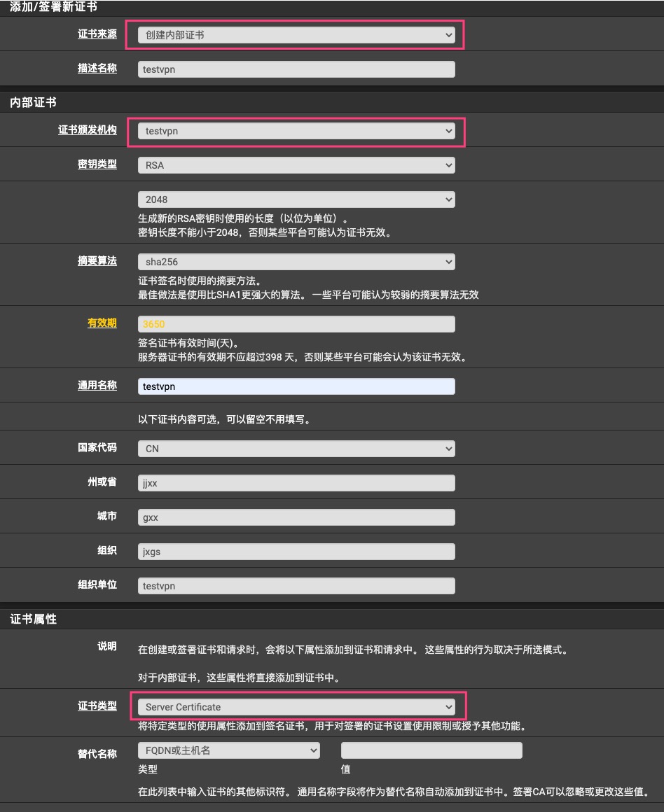
Task: Open the 国家代码 dropdown set to CN
Action: click(x=296, y=449)
